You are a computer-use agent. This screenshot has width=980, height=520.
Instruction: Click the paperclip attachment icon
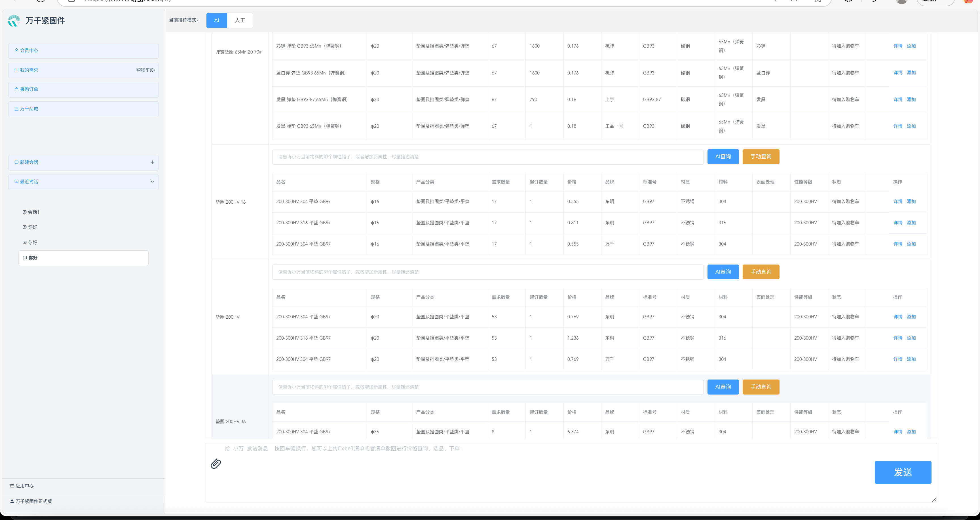tap(216, 464)
